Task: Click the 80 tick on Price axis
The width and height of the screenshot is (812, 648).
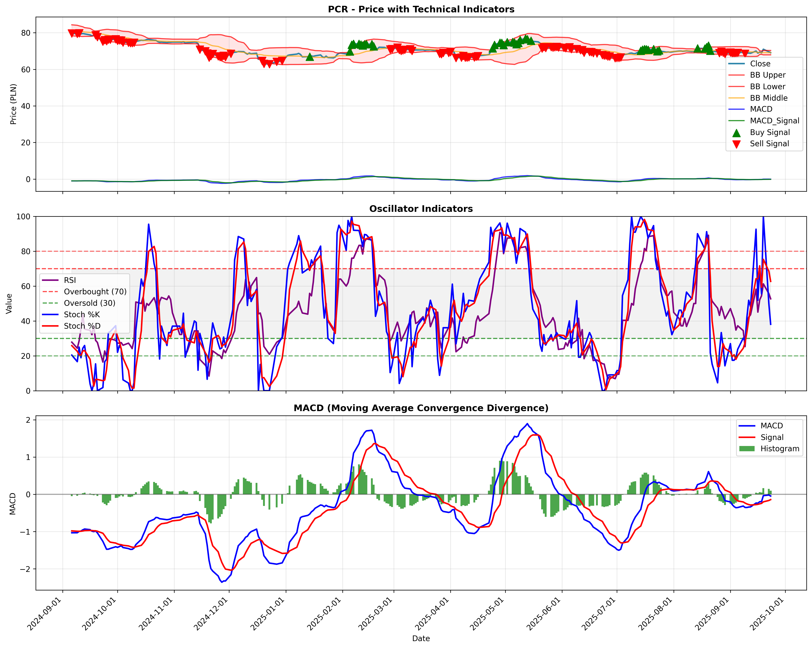Action: pyautogui.click(x=26, y=33)
